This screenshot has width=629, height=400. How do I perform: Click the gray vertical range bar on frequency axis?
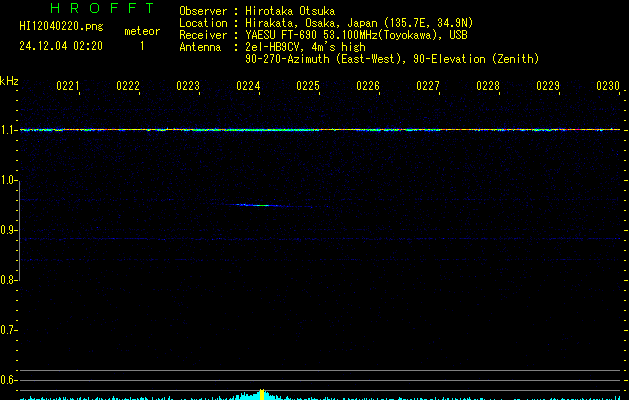pyautogui.click(x=20, y=231)
